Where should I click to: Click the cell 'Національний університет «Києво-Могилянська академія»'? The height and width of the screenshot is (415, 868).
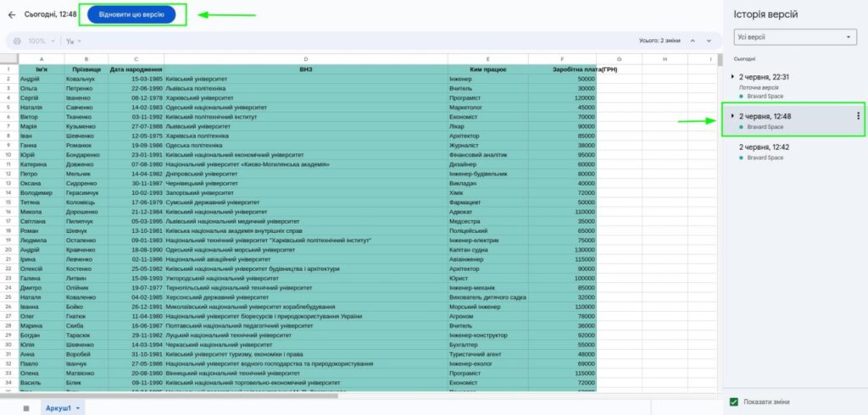(x=305, y=164)
